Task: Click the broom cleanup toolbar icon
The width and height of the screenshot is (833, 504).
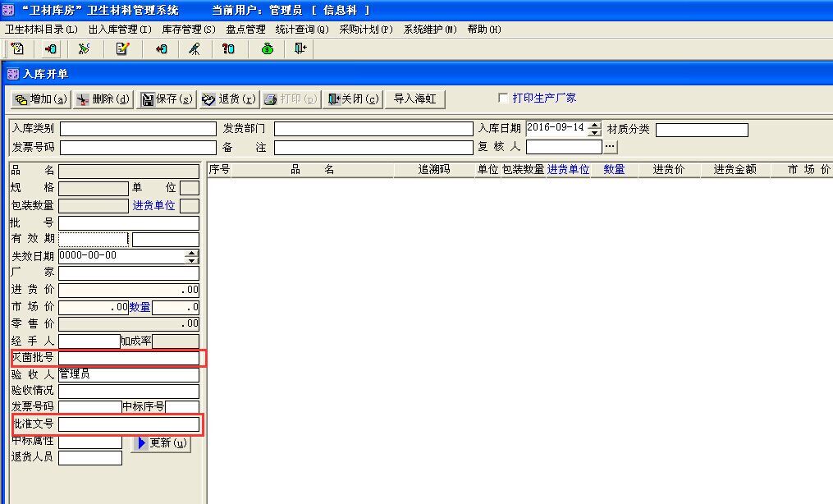Action: pos(84,49)
